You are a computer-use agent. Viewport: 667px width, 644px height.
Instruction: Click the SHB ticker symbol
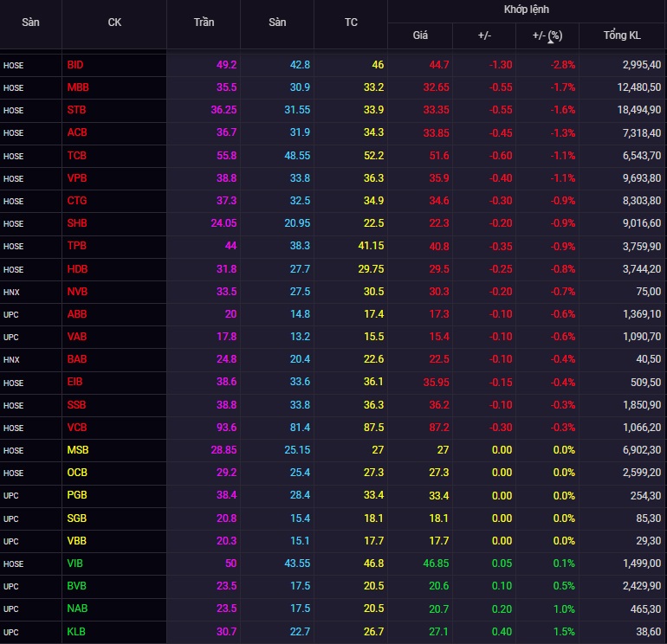[77, 223]
